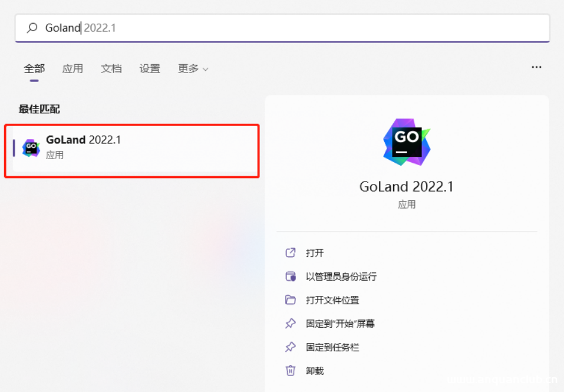Viewport: 564px width, 392px height.
Task: Click the small GoLand icon in best match
Action: point(31,147)
